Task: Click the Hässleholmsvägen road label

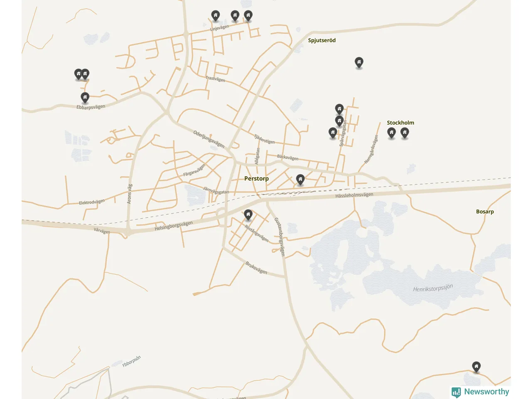Action: (x=354, y=195)
